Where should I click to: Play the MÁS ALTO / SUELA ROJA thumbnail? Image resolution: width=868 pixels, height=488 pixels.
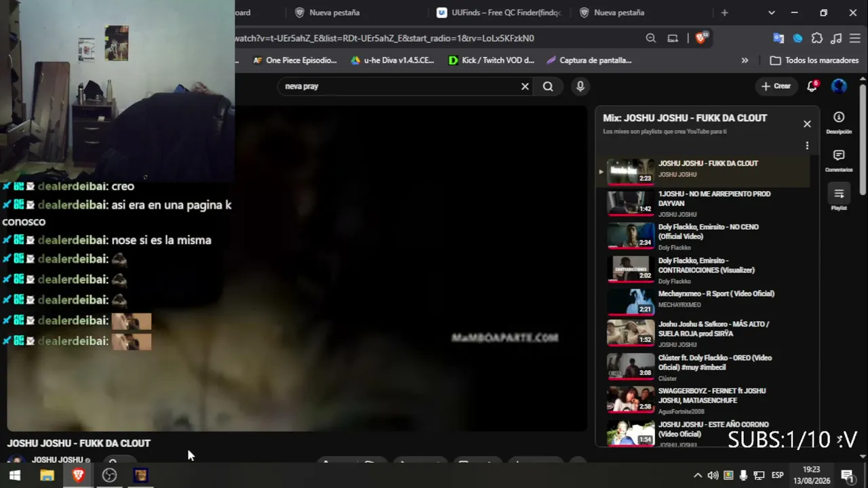coord(631,332)
